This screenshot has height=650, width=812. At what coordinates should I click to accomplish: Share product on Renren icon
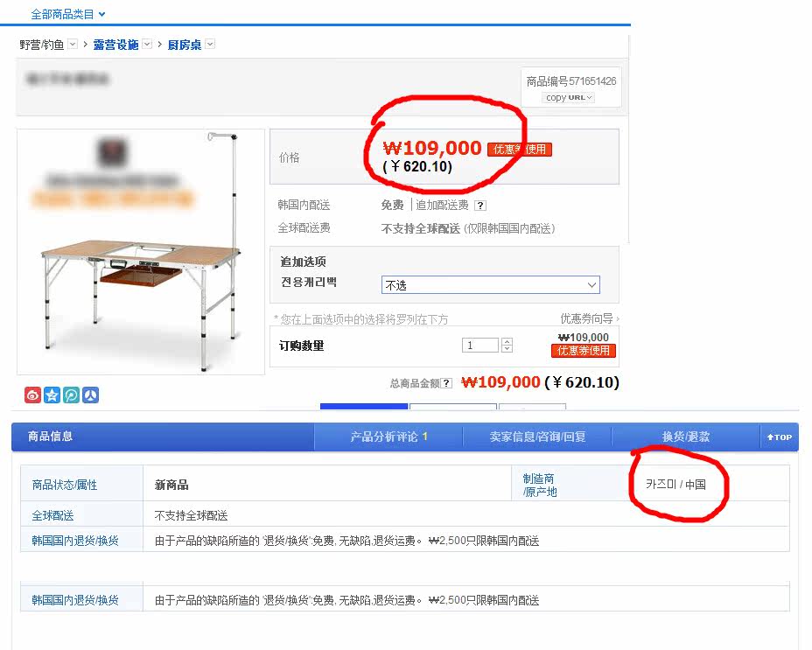91,395
